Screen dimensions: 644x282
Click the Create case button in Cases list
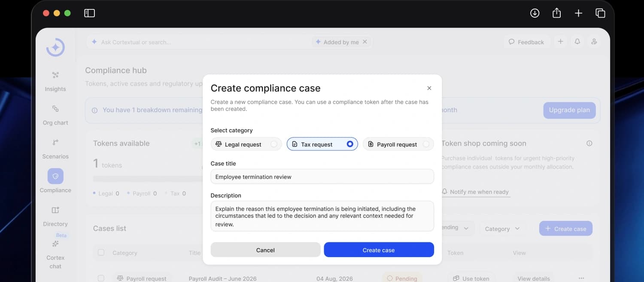tap(566, 229)
